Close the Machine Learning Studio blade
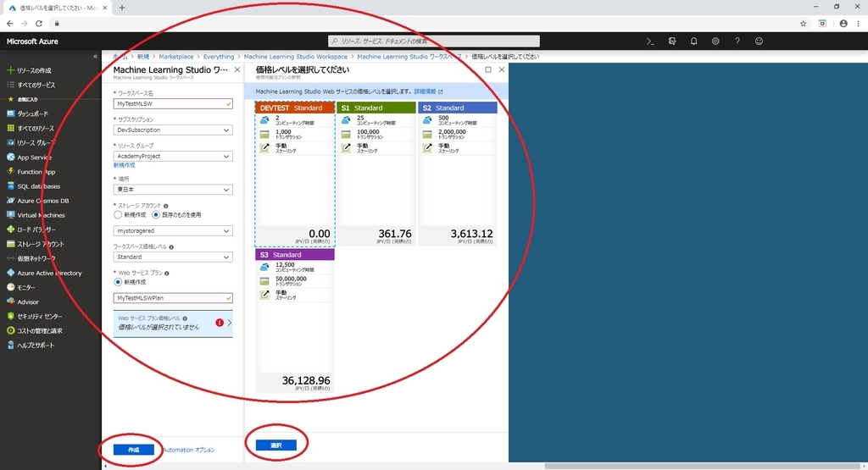 pos(237,69)
